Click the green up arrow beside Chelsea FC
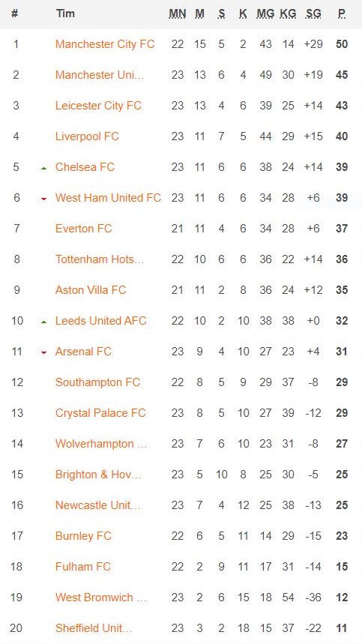This screenshot has height=644, width=362. 43,169
